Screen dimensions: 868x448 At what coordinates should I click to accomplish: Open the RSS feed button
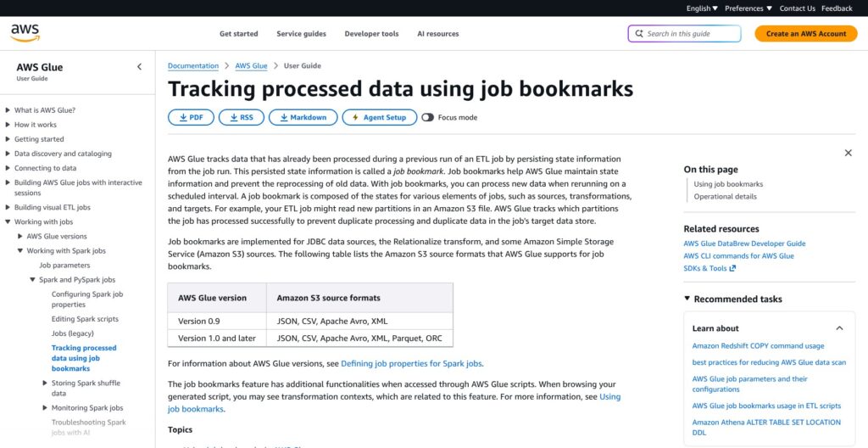point(242,118)
